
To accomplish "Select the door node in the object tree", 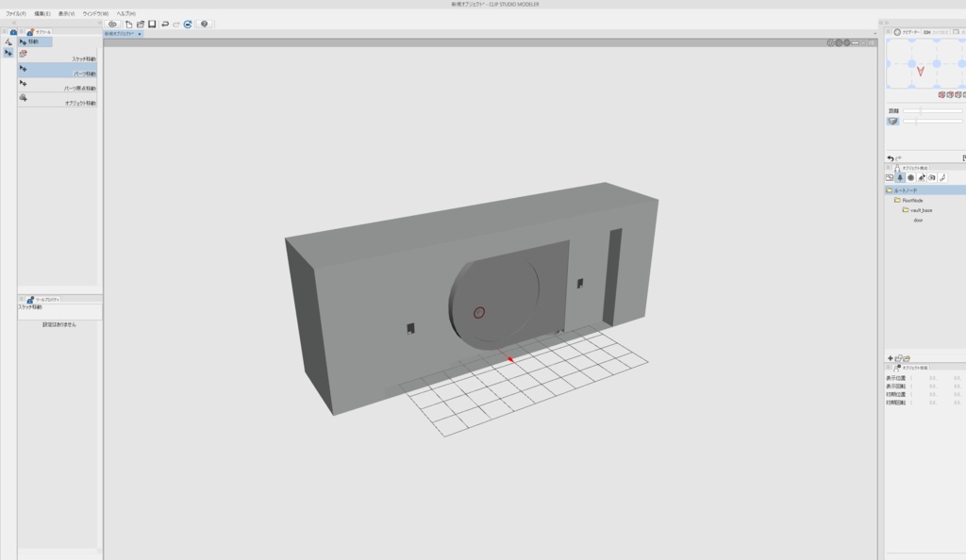I will click(919, 220).
